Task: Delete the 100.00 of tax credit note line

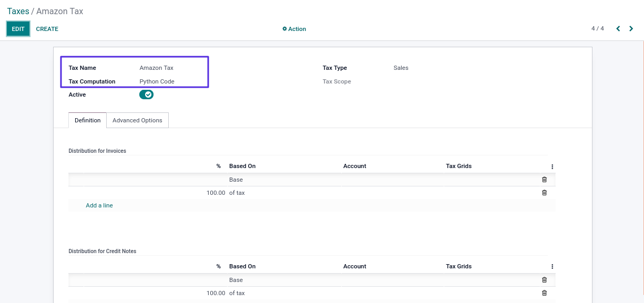Action: [544, 293]
